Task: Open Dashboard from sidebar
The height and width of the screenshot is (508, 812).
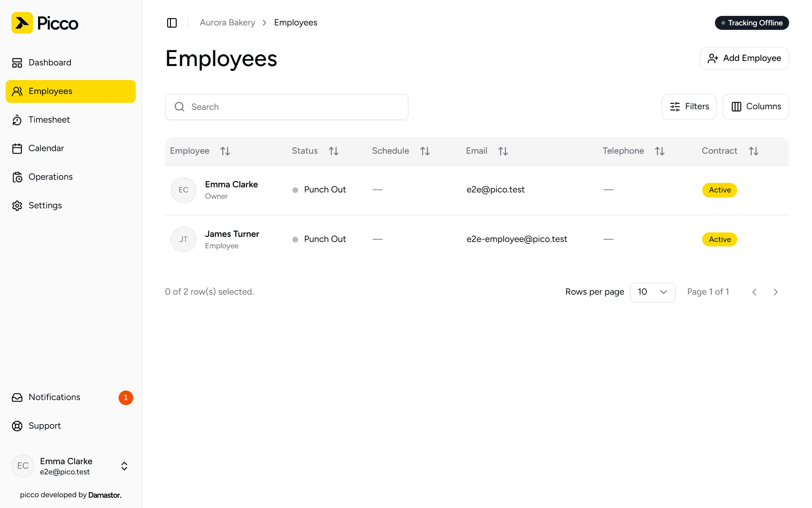Action: coord(71,63)
